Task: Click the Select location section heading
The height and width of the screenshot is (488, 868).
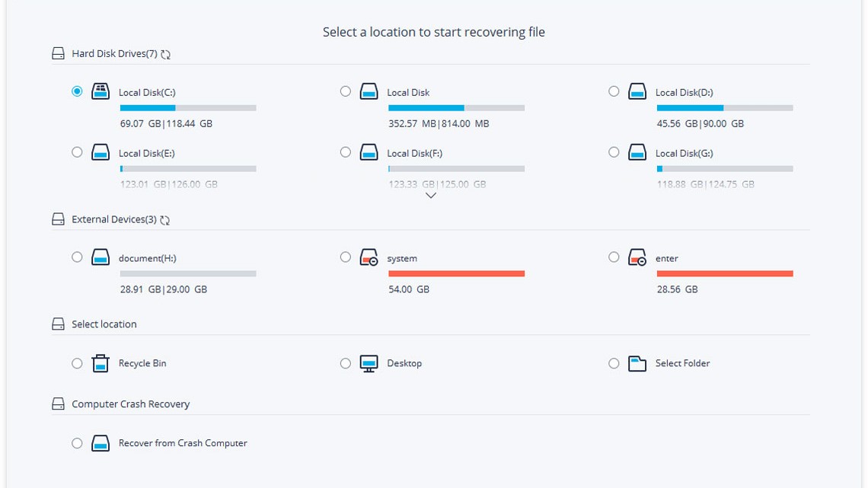Action: (x=104, y=324)
